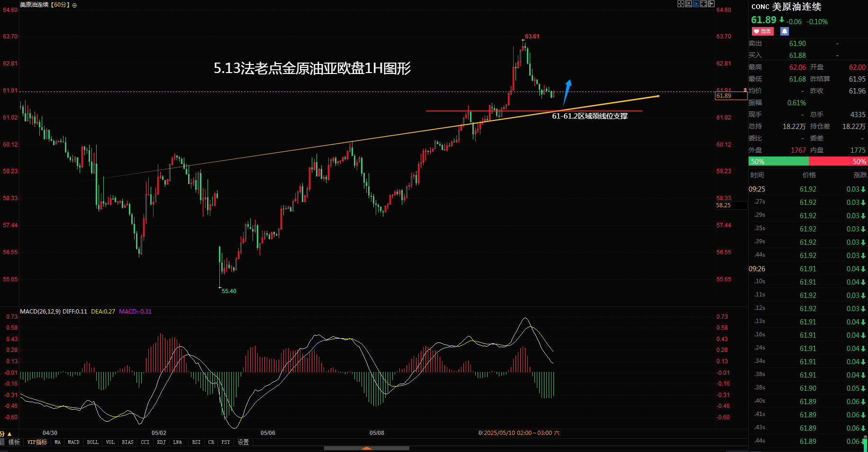Switch to the VOL indicator tab

click(110, 442)
